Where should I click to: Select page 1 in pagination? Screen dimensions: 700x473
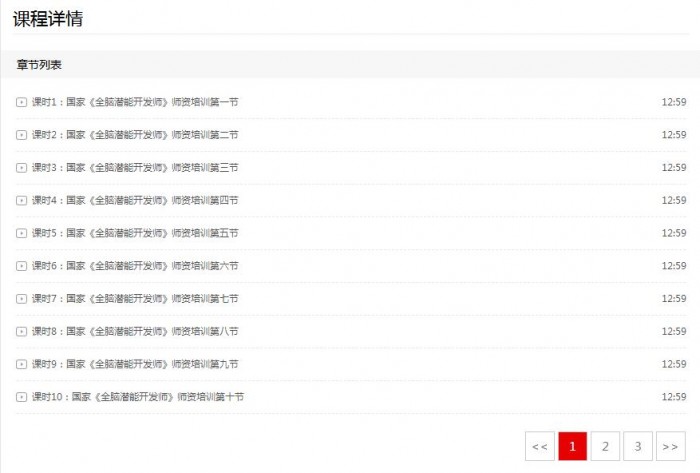click(x=572, y=446)
